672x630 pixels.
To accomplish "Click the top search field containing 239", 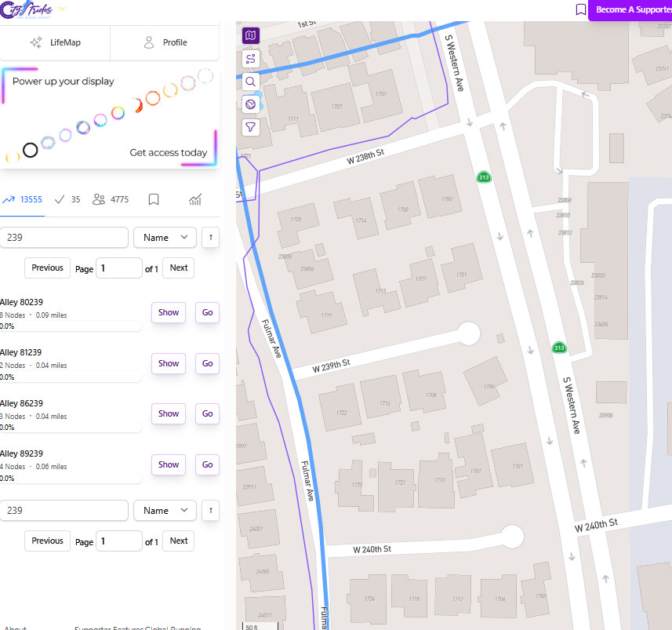I will coord(64,238).
